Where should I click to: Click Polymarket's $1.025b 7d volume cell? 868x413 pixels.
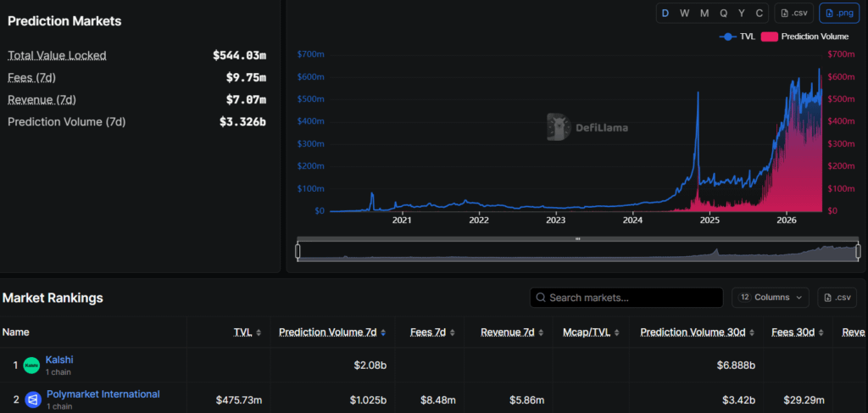[x=367, y=399]
